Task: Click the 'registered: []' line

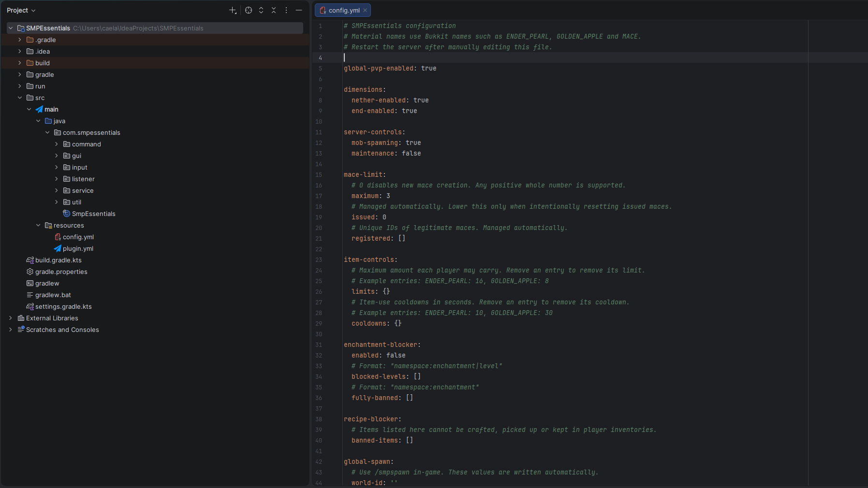Action: tap(379, 238)
